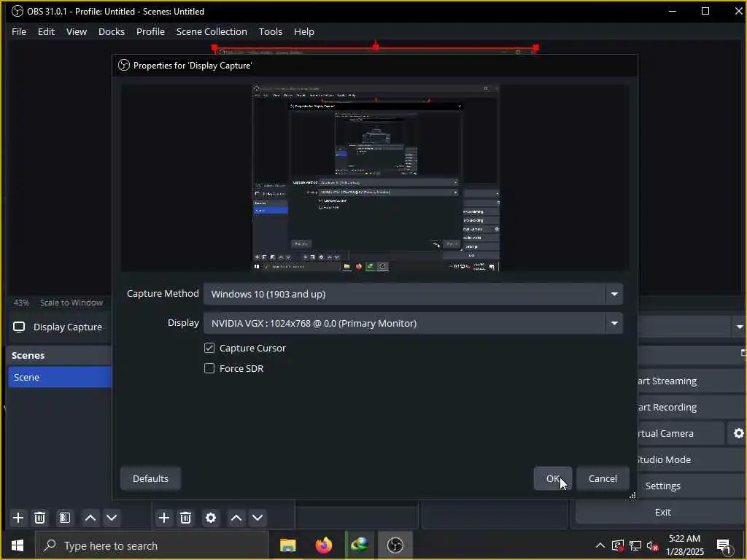Show hidden system tray icons
This screenshot has height=560, width=747.
[x=600, y=545]
